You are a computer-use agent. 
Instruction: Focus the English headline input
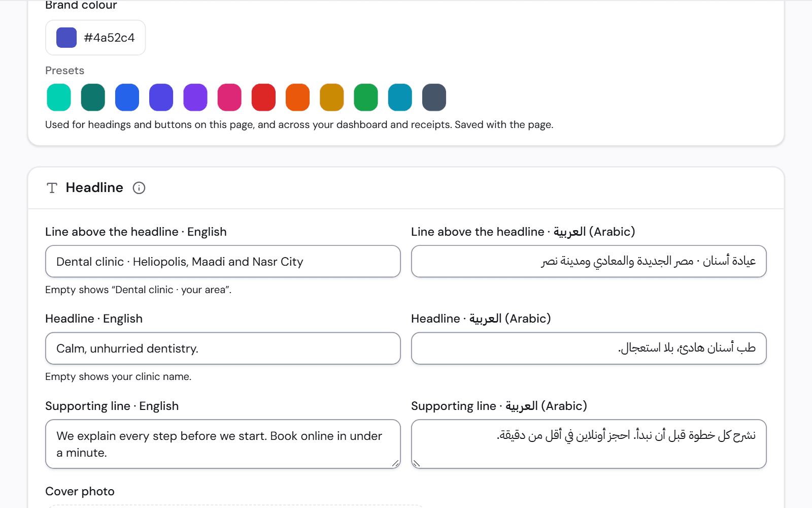coord(223,348)
